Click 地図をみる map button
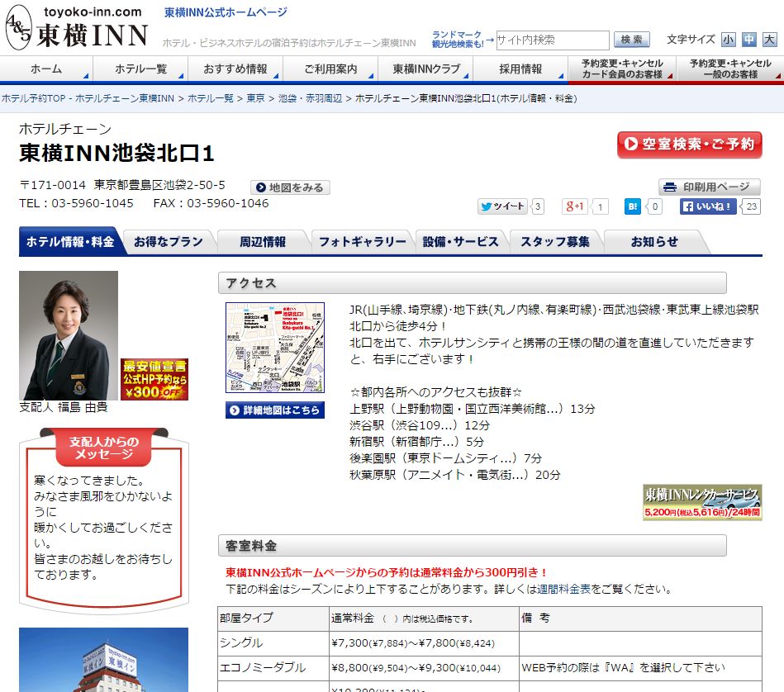Screen dimensions: 784x692 [x=290, y=187]
